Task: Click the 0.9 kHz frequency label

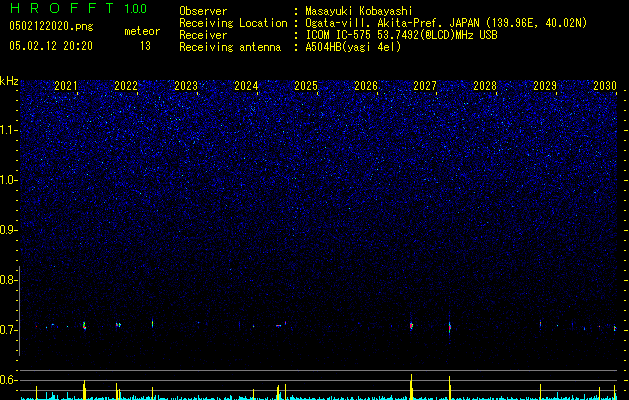Action: pyautogui.click(x=9, y=230)
